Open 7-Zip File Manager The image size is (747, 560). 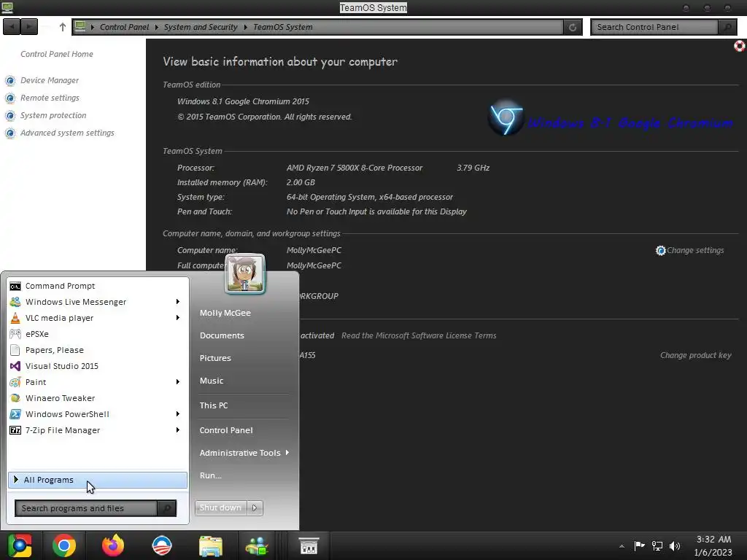[x=63, y=430]
